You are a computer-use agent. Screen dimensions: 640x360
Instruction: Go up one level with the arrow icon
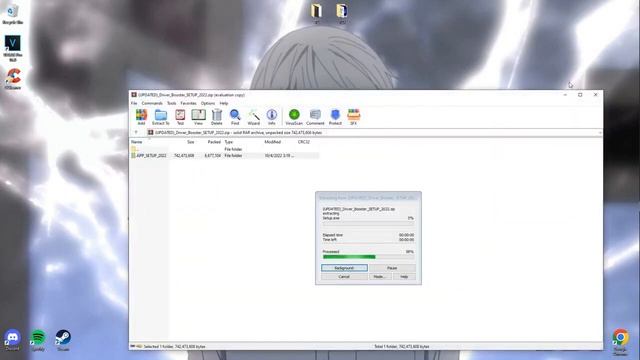pos(136,132)
